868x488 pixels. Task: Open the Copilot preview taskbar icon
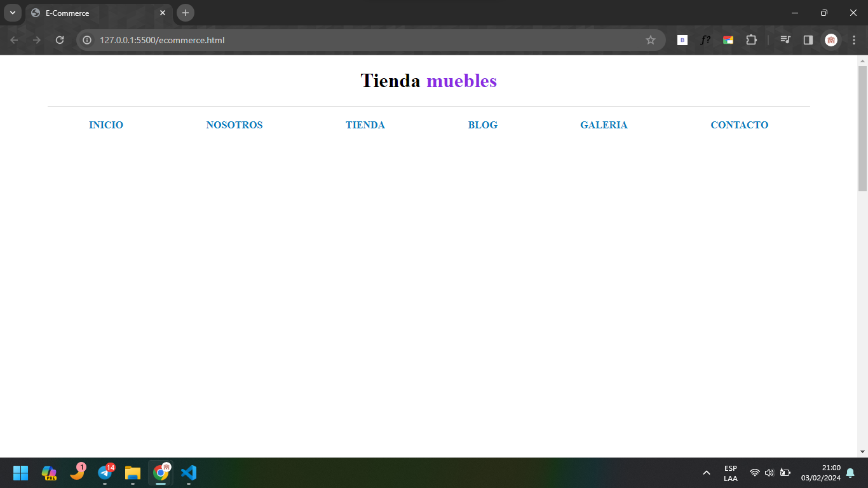[x=49, y=473]
